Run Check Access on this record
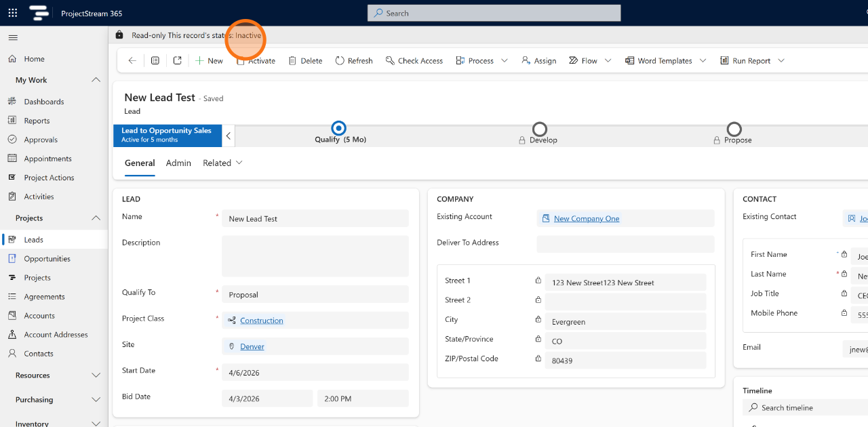 click(414, 60)
